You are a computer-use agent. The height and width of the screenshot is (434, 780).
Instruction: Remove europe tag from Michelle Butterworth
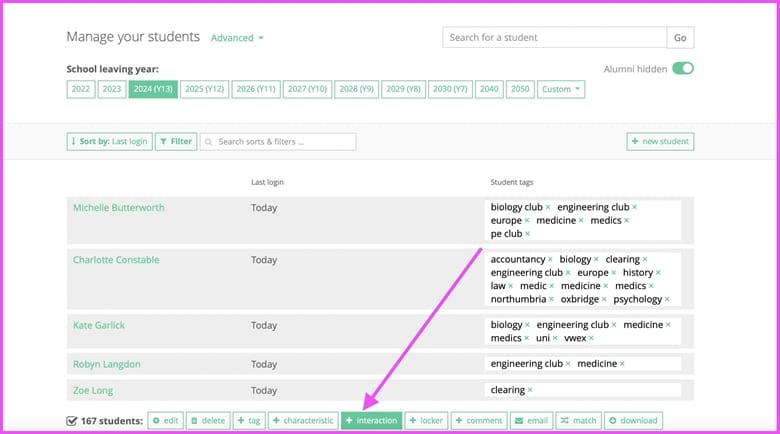click(x=527, y=221)
